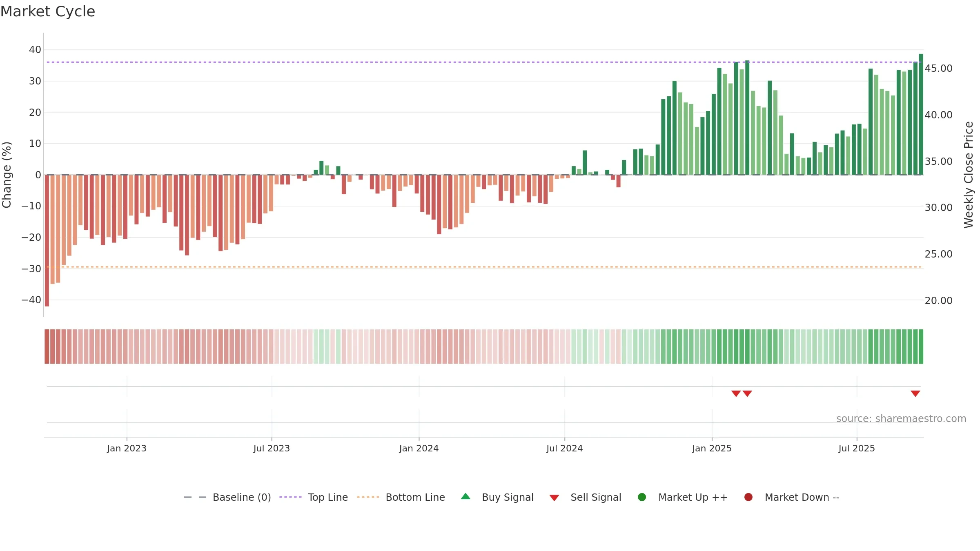Click the 20.00 price axis label
Screen dimensions: 980x551
pos(938,300)
